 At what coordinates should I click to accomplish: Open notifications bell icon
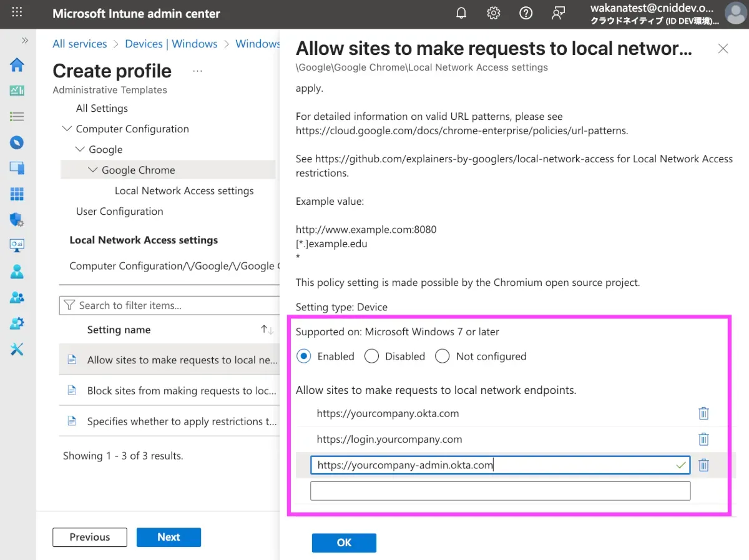461,13
